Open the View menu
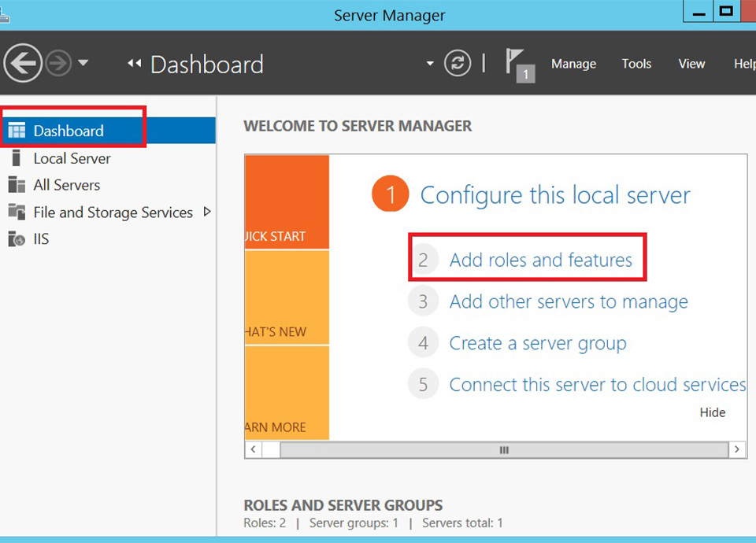Viewport: 756px width, 543px height. coord(692,64)
